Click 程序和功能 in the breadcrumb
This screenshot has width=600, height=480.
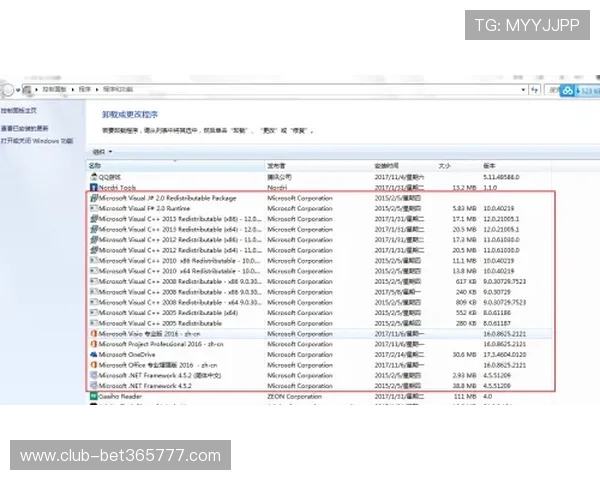tap(118, 89)
